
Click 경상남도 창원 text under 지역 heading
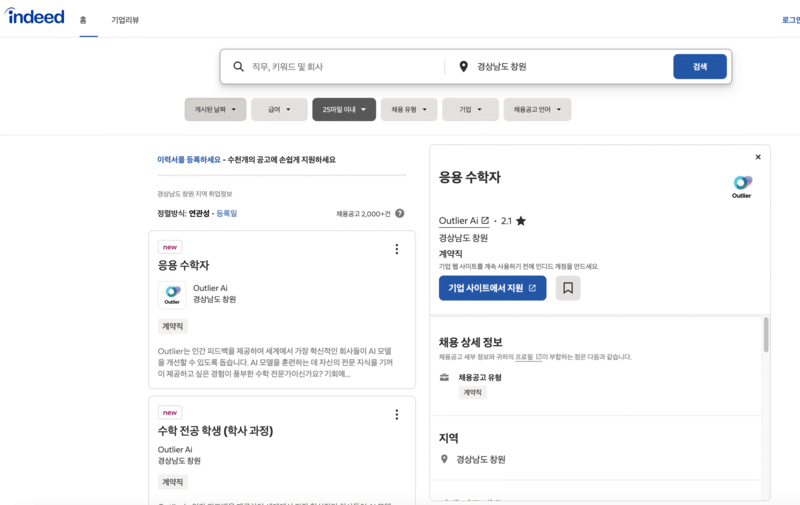pyautogui.click(x=481, y=460)
